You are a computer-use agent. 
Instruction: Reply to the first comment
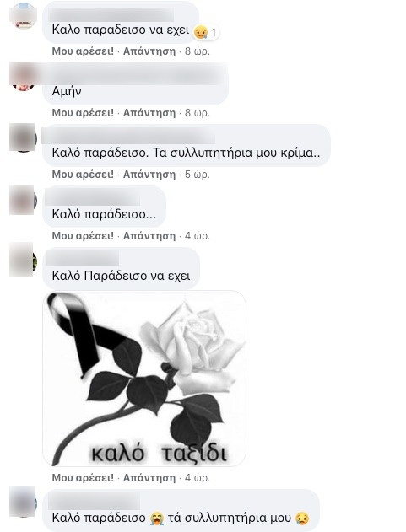pos(149,51)
